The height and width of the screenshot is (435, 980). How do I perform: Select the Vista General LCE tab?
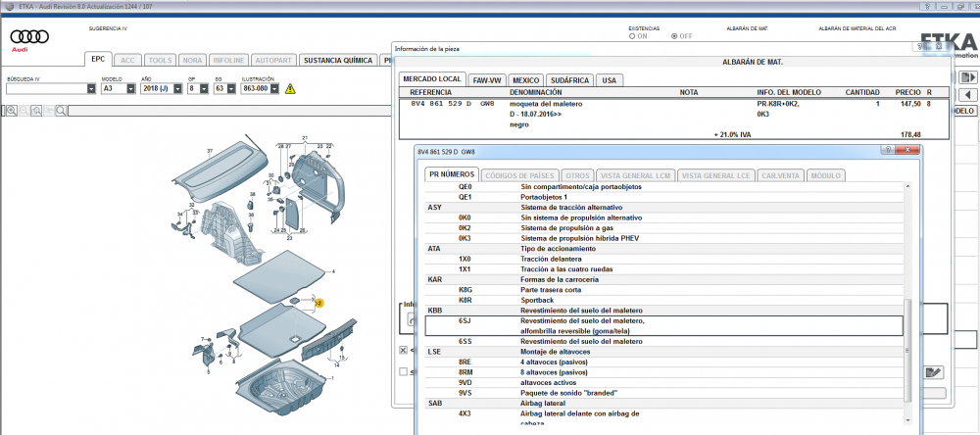[x=716, y=175]
